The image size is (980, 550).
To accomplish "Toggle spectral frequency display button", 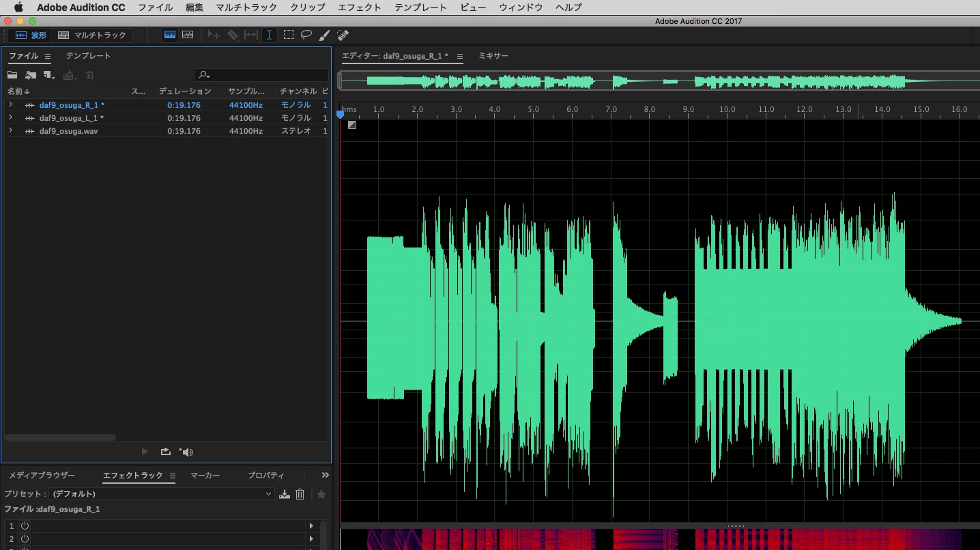I will point(170,35).
